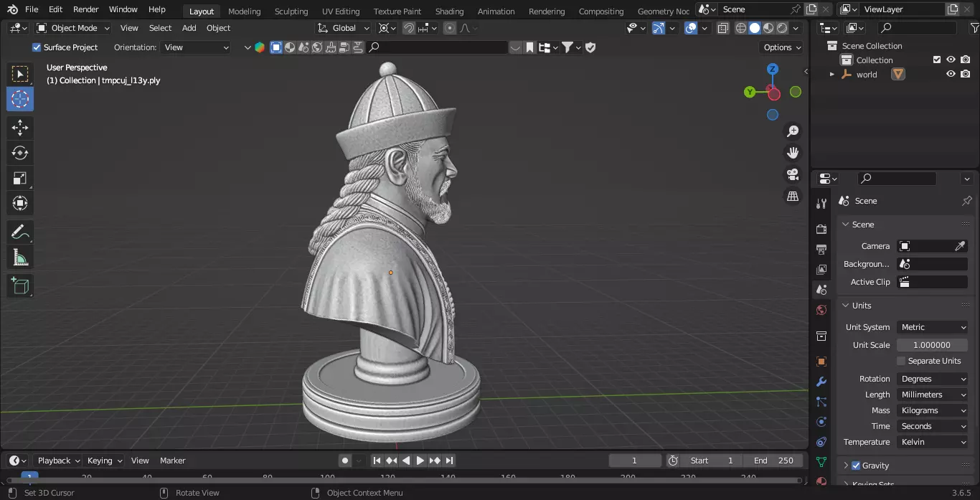
Task: Open Tool properties tab
Action: coord(821,204)
